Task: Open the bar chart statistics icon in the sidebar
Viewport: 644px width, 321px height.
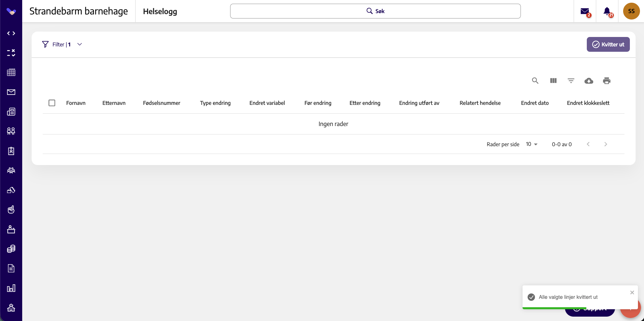Action: tap(11, 288)
